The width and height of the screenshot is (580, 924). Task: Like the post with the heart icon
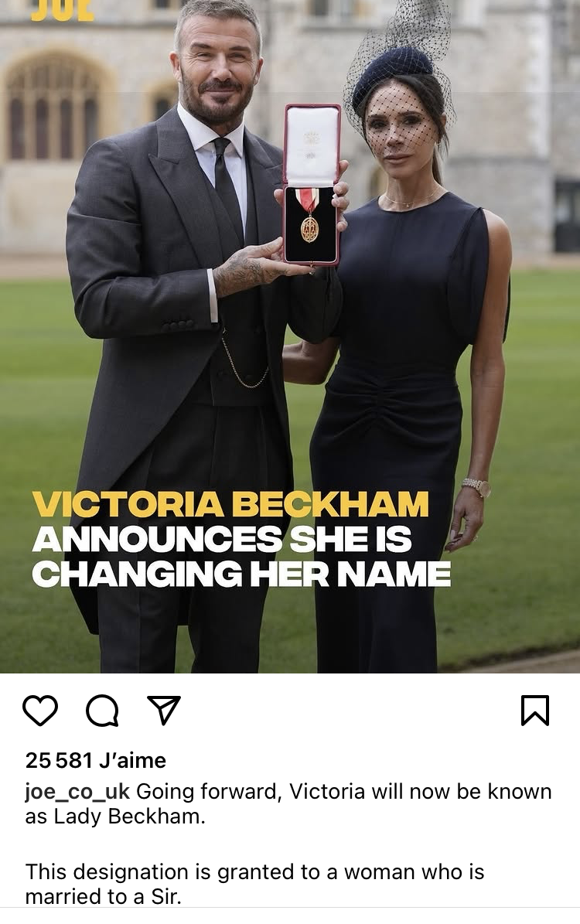coord(40,710)
